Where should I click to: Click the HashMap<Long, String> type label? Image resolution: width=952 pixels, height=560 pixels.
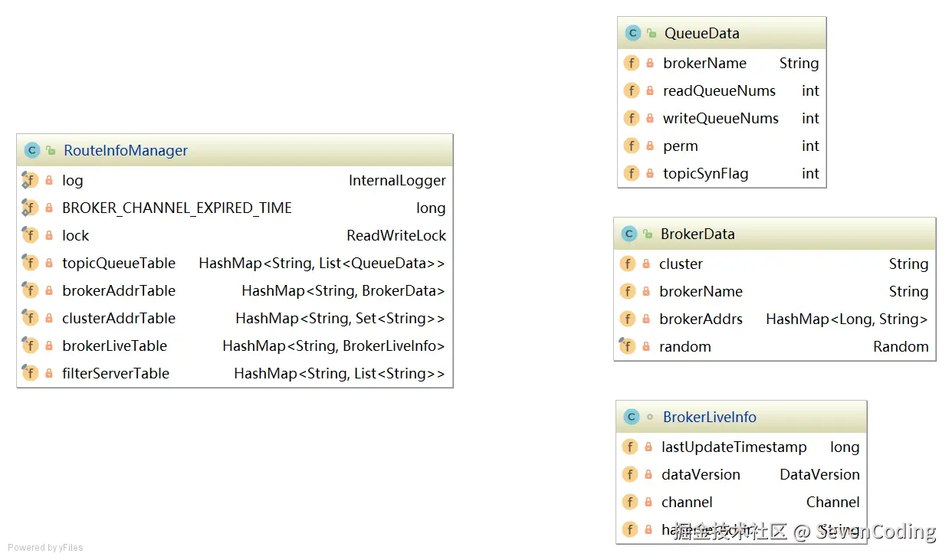[847, 319]
